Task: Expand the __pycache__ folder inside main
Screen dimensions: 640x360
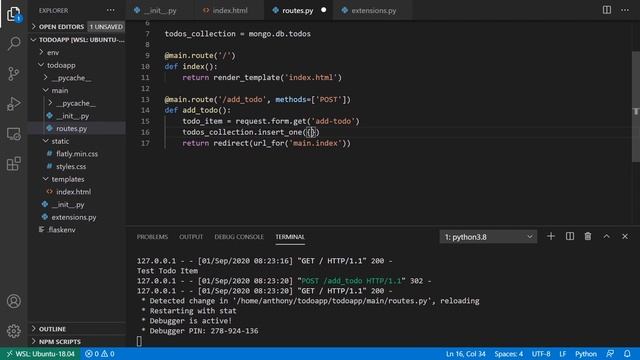Action: tap(77, 103)
